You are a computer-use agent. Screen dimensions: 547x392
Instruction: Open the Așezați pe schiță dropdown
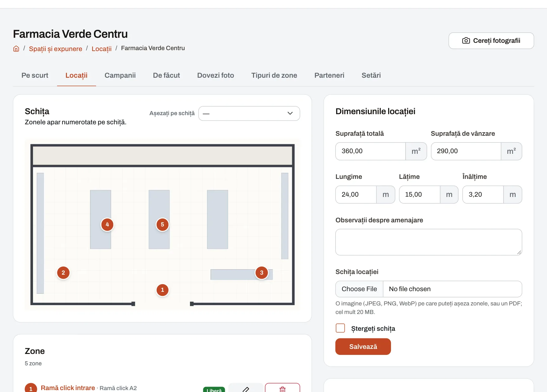click(x=249, y=114)
